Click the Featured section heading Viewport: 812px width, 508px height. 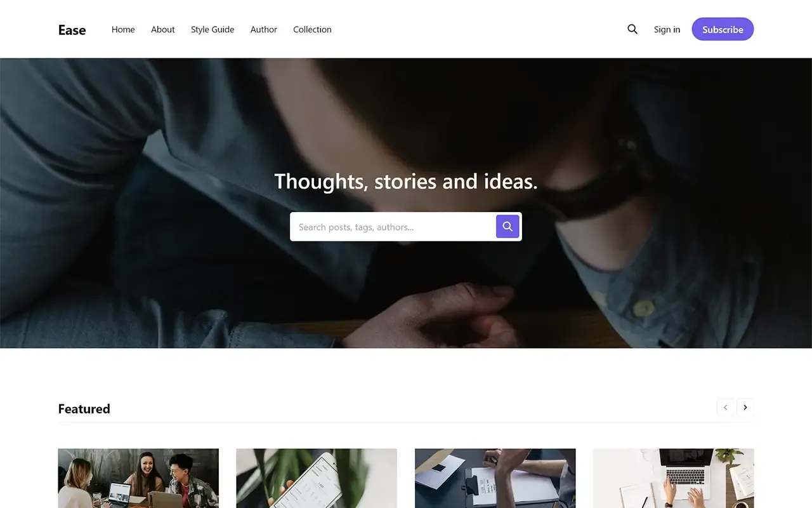click(x=84, y=408)
